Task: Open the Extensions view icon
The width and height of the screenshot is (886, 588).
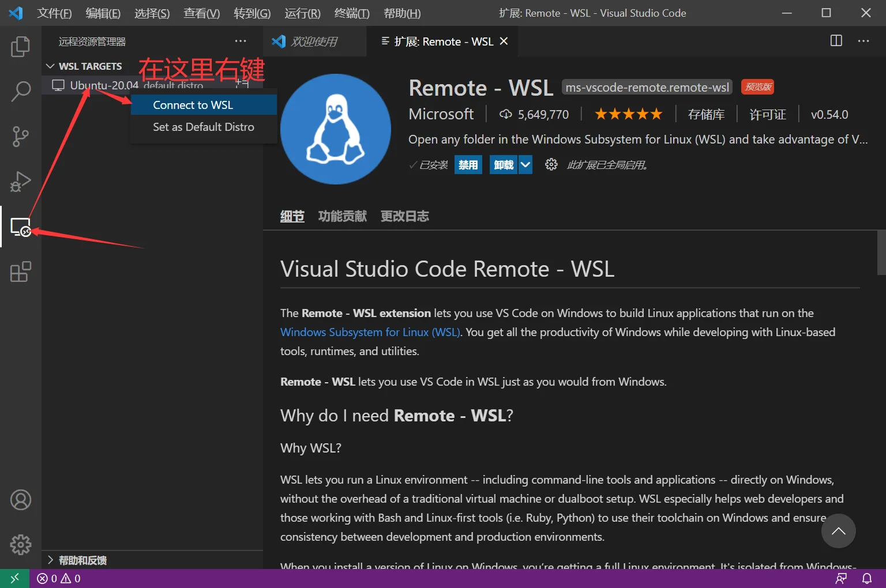Action: tap(20, 272)
